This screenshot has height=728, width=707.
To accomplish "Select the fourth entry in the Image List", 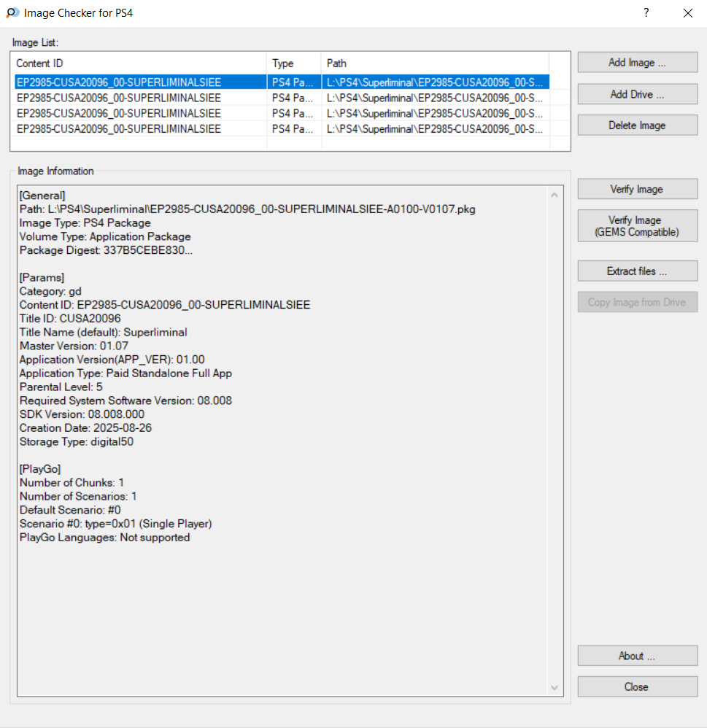I will click(x=139, y=128).
